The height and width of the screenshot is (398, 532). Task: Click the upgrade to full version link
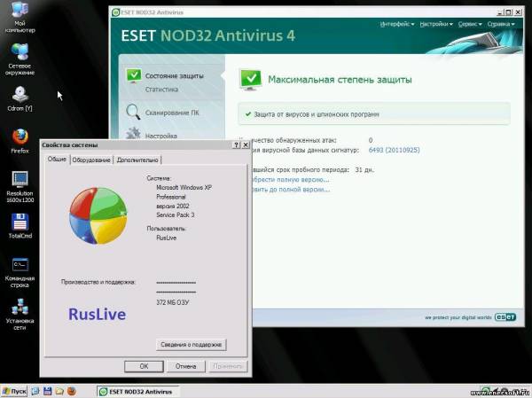291,190
